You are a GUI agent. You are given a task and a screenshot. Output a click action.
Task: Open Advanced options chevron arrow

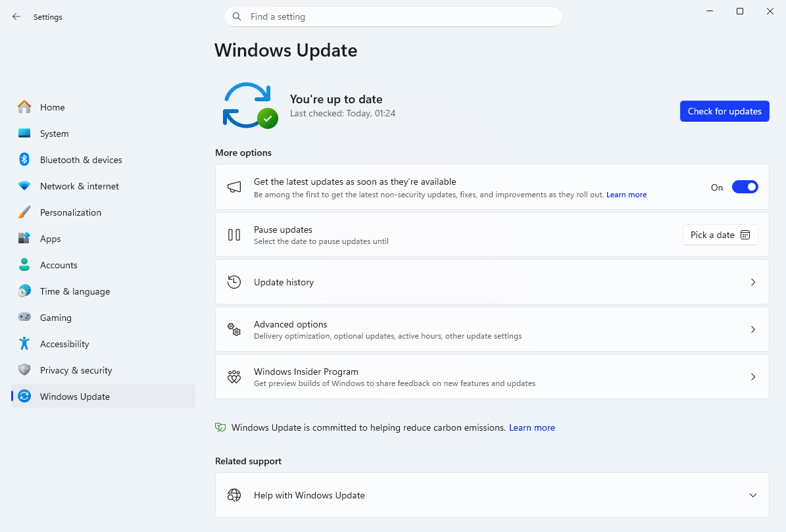point(753,329)
